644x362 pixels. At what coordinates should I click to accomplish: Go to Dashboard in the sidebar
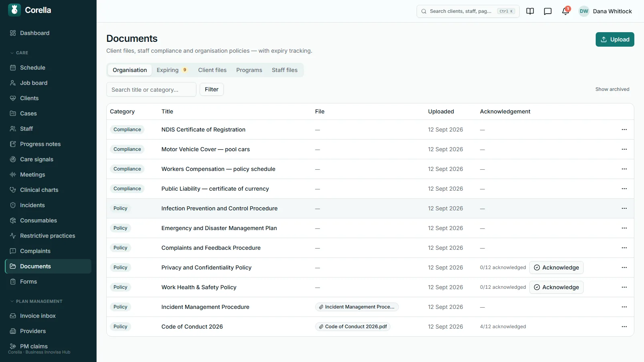tap(48, 33)
